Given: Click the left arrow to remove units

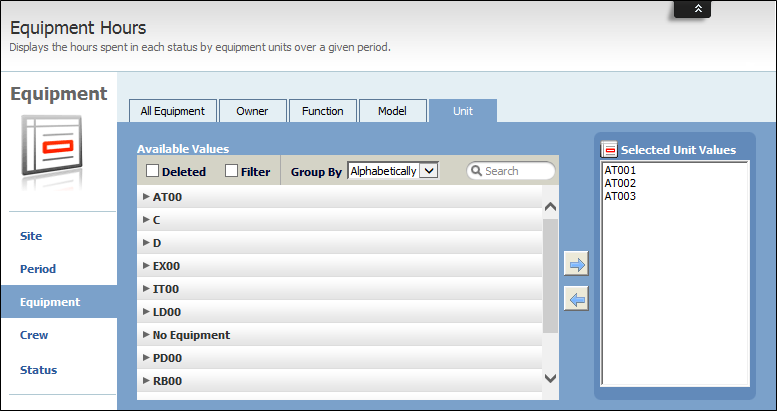Looking at the screenshot, I should point(576,298).
